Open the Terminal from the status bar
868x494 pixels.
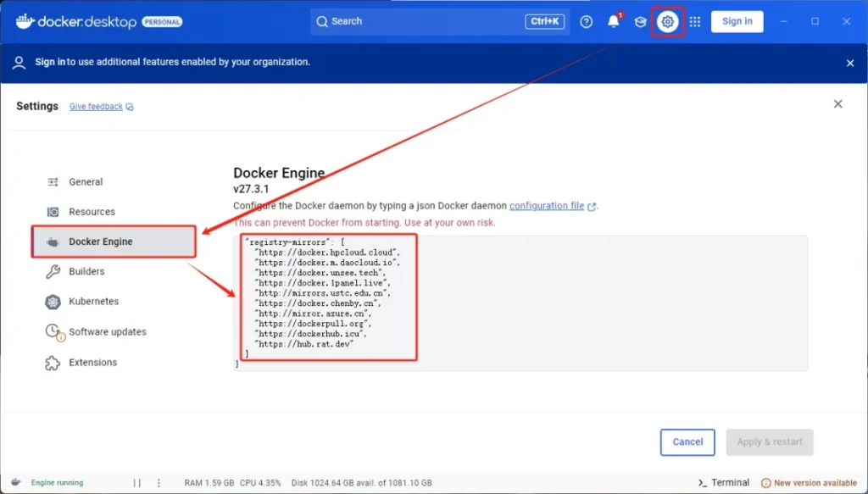(724, 483)
